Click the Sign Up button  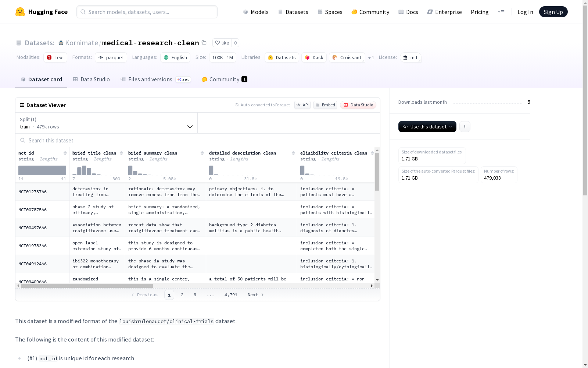[x=553, y=12]
